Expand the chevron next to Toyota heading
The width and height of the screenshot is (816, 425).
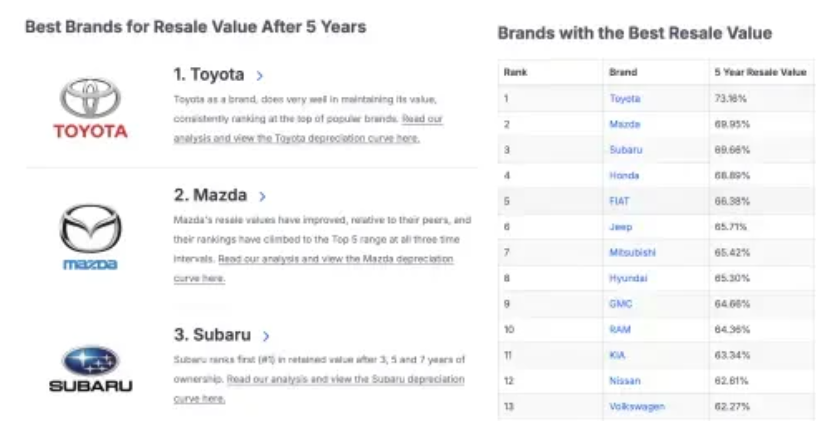tap(260, 75)
